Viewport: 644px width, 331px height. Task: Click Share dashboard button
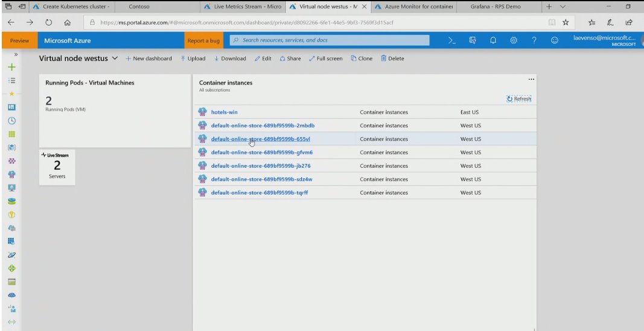[290, 59]
